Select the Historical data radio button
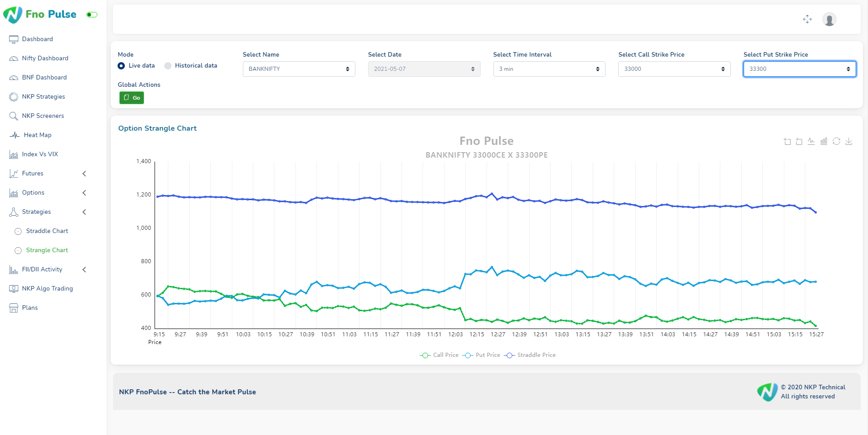The width and height of the screenshot is (868, 435). click(x=168, y=66)
